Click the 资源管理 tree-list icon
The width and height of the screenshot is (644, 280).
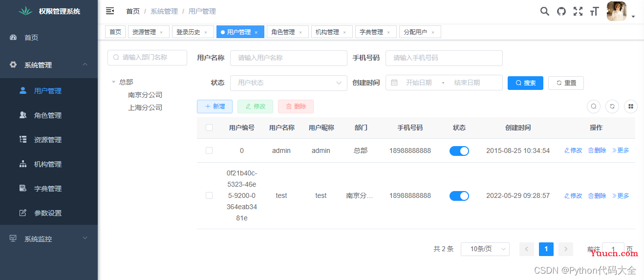pyautogui.click(x=23, y=139)
